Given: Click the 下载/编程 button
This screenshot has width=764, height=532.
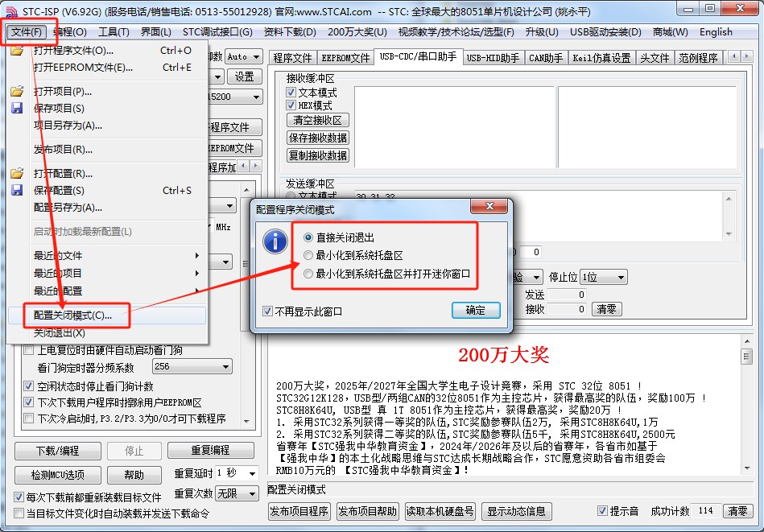Looking at the screenshot, I should point(58,451).
